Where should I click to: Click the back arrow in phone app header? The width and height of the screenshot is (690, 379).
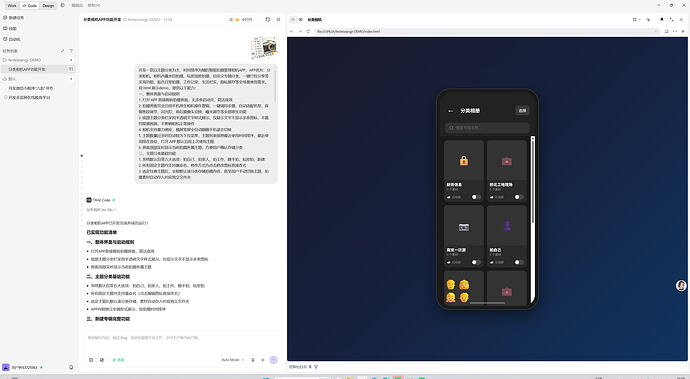coord(450,111)
